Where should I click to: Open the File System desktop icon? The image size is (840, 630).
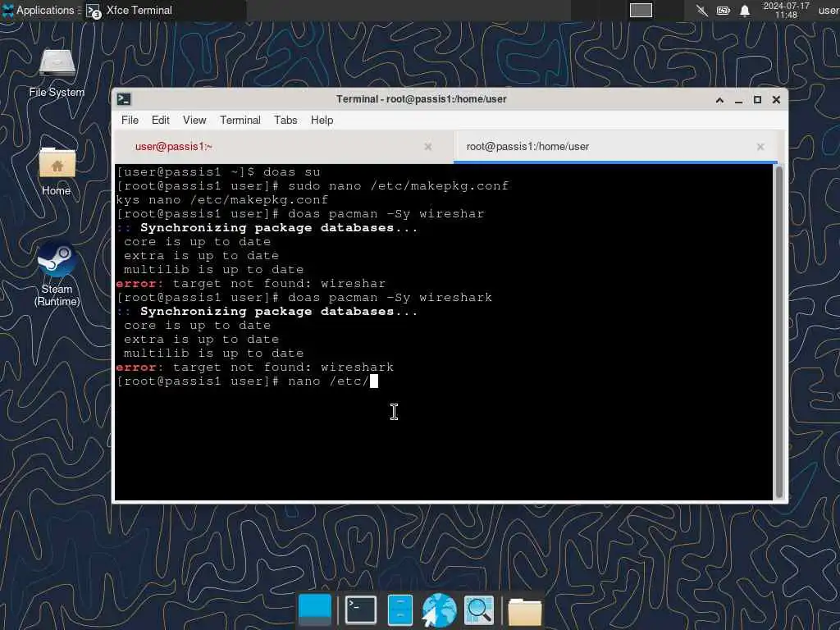point(57,73)
